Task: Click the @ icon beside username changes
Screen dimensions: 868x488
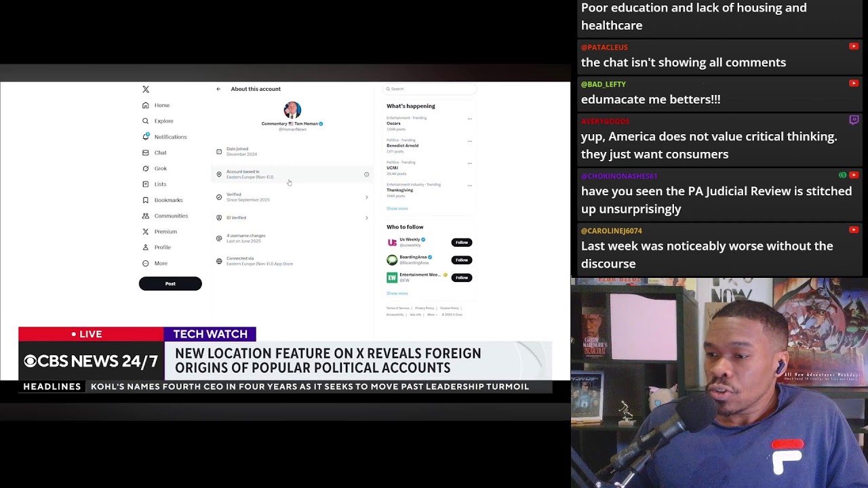Action: tap(219, 239)
